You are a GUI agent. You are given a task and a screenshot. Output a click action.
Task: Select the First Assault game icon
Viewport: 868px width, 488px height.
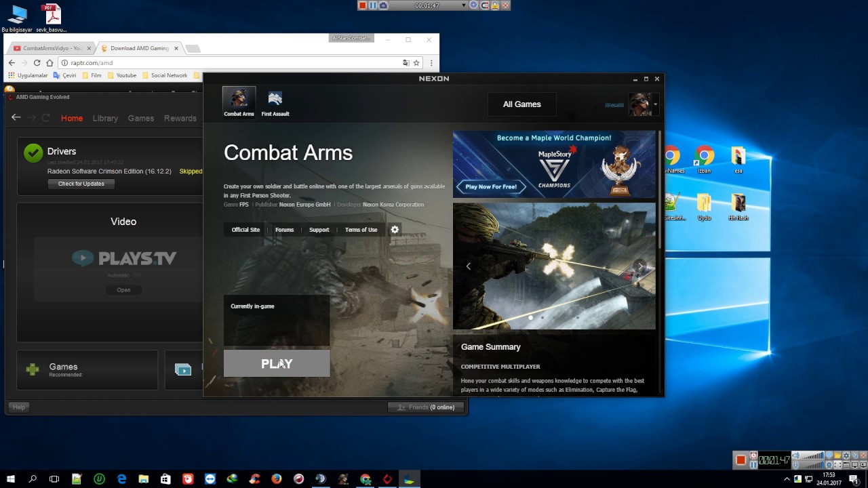click(275, 102)
